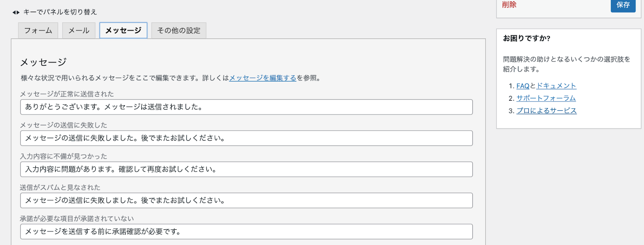Select the メッセージ tab

click(124, 31)
